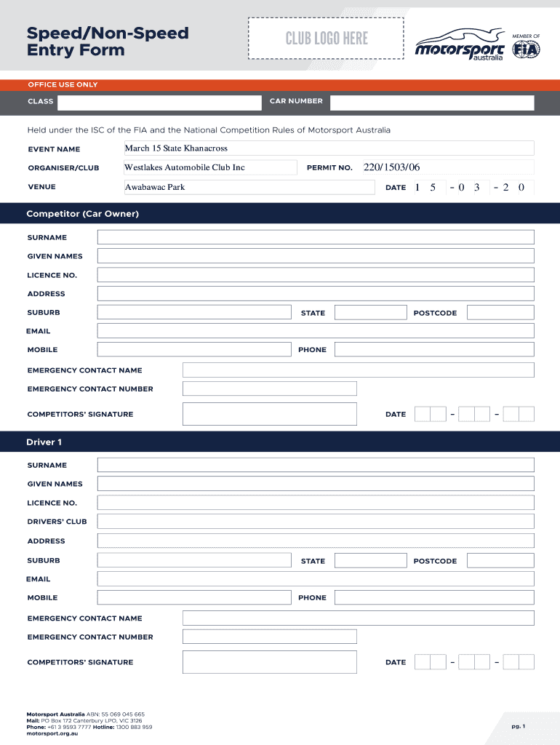Click the CLUB LOGO HERE placeholder
Screen dimensions: 560x745
click(x=326, y=38)
